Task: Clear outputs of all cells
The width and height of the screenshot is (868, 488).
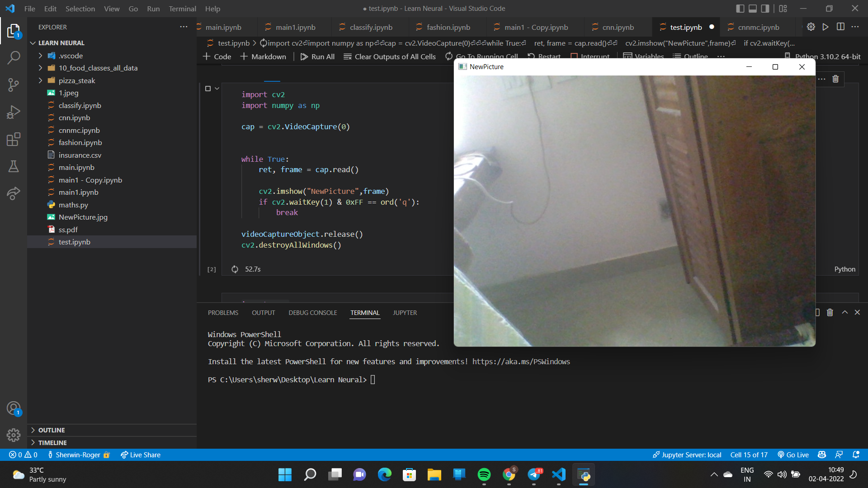Action: click(389, 56)
